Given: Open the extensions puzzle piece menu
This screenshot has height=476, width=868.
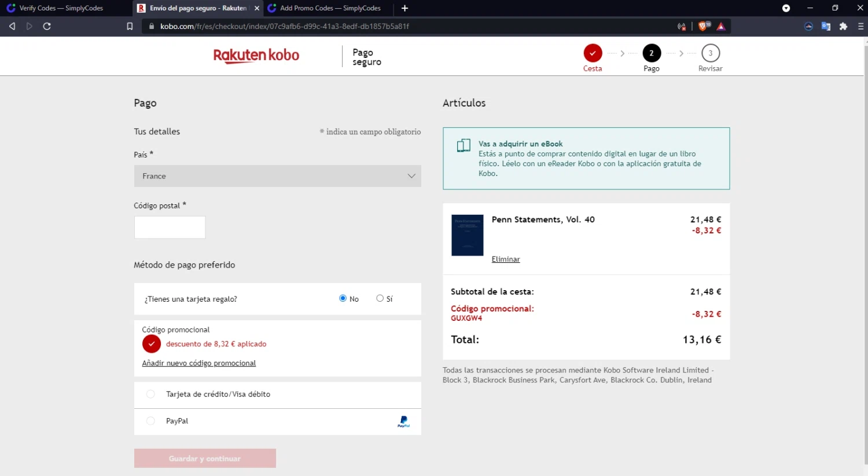Looking at the screenshot, I should pyautogui.click(x=843, y=26).
